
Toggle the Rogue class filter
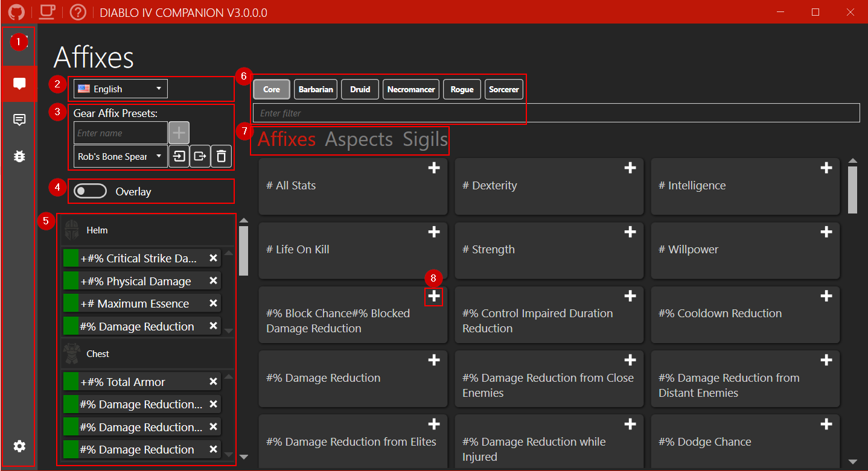point(462,89)
